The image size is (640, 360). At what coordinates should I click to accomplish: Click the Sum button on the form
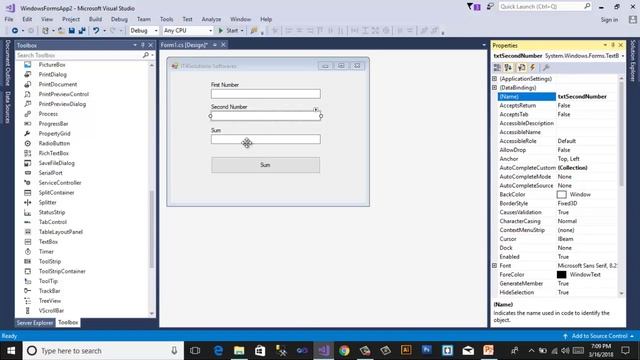coord(265,165)
